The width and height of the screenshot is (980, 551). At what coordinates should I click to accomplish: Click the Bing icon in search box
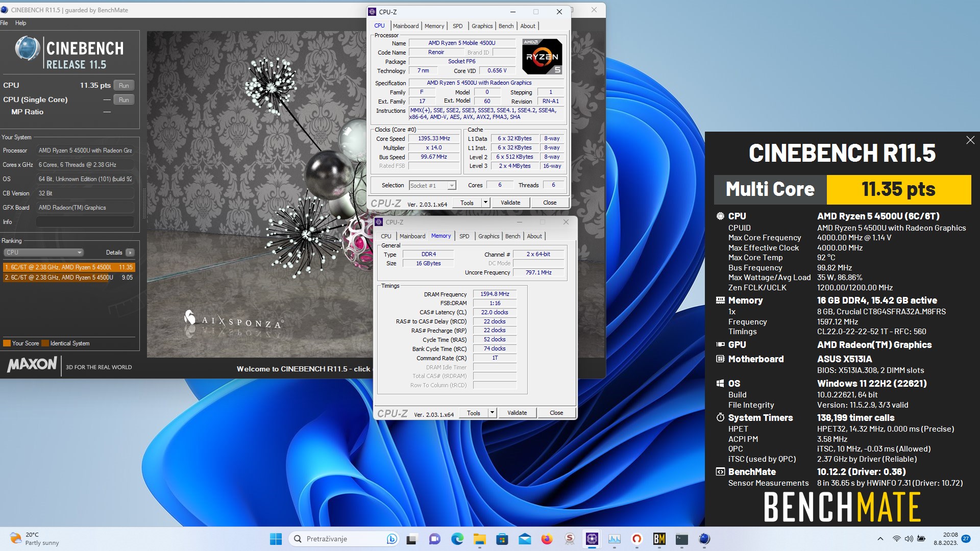[392, 539]
